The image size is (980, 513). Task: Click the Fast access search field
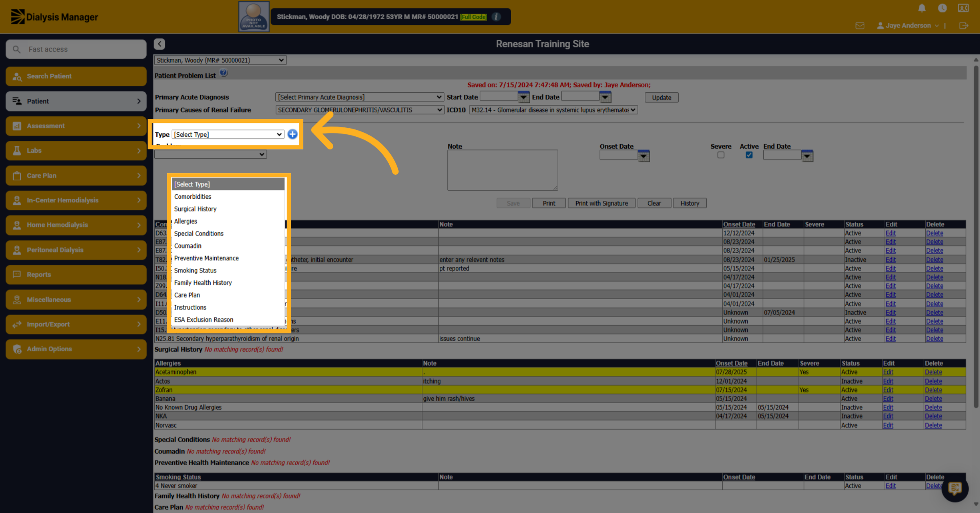76,49
